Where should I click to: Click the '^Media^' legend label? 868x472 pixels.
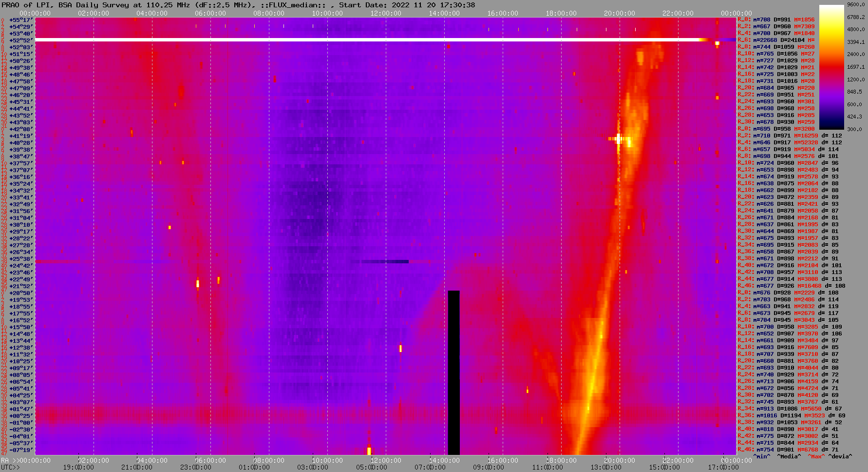click(789, 456)
